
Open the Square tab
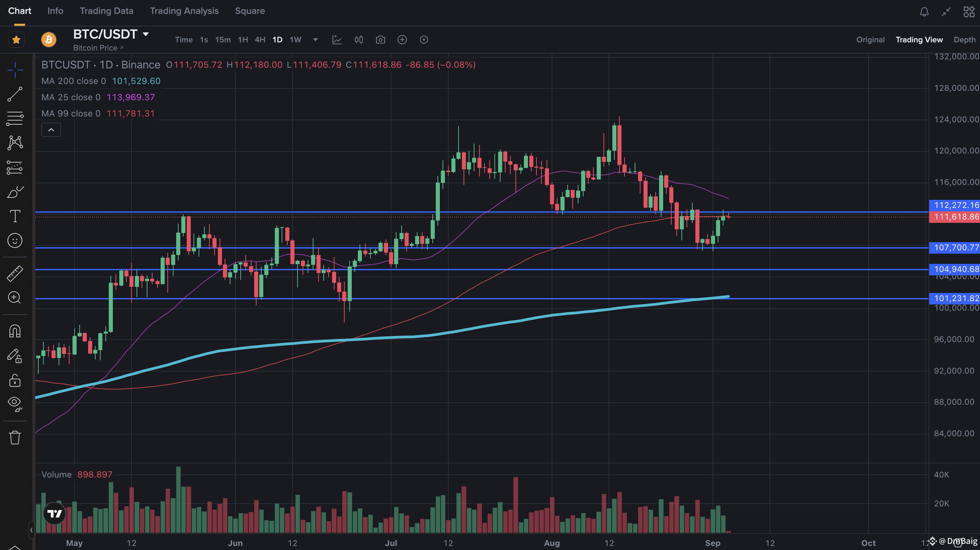(x=250, y=10)
